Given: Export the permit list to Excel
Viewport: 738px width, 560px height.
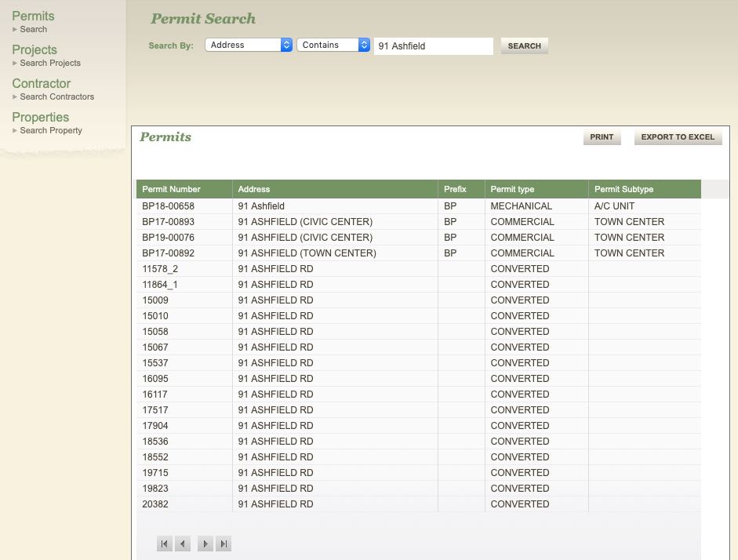Looking at the screenshot, I should [x=677, y=136].
